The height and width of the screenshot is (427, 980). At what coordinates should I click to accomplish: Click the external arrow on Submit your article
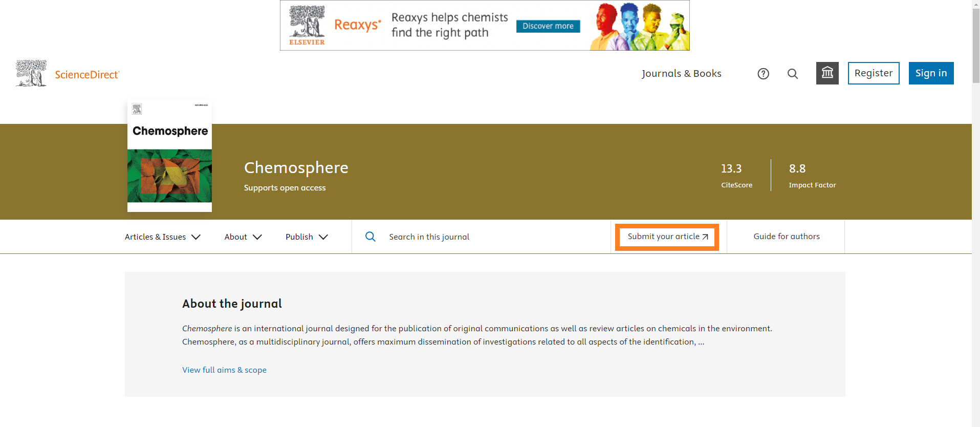tap(705, 237)
